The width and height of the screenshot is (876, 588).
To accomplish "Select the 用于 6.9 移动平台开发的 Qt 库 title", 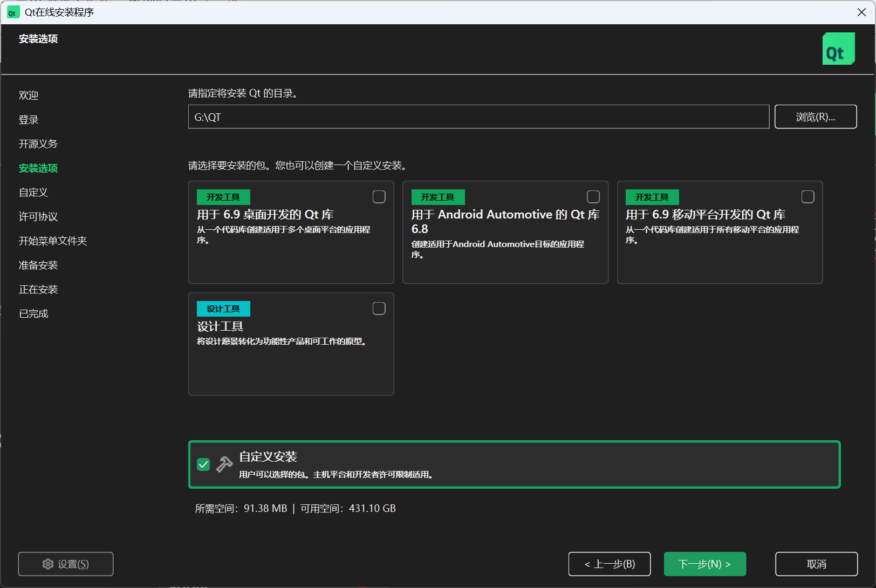I will 706,215.
